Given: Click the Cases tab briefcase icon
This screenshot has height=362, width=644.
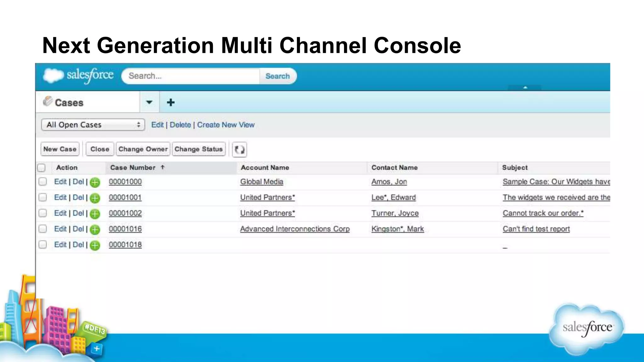Looking at the screenshot, I should point(47,101).
